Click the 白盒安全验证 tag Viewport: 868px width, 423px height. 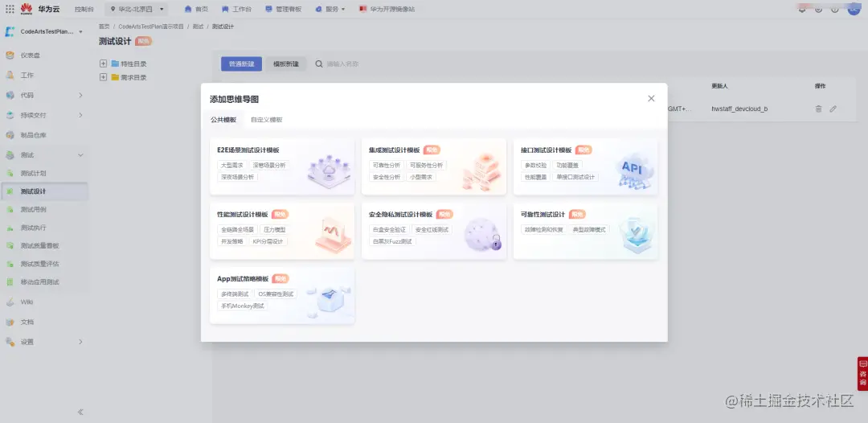point(389,229)
